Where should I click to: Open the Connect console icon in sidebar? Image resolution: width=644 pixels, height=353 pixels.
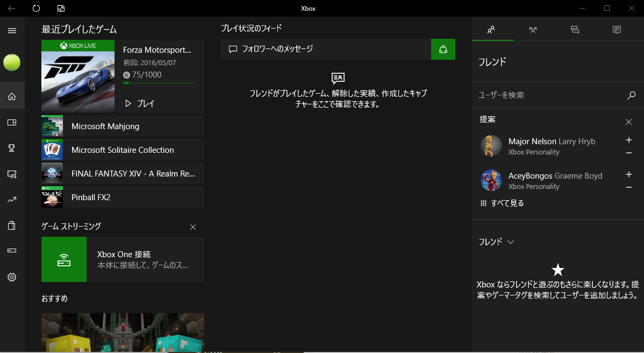point(12,250)
